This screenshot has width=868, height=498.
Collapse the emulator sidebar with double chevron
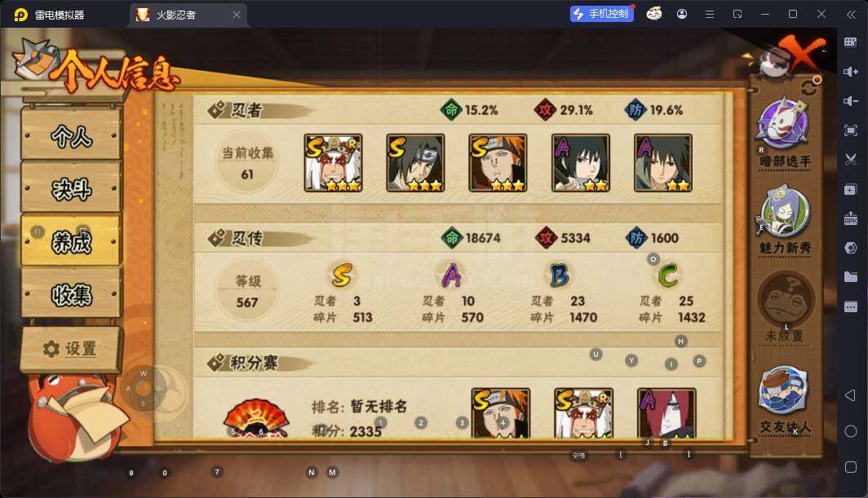click(851, 15)
